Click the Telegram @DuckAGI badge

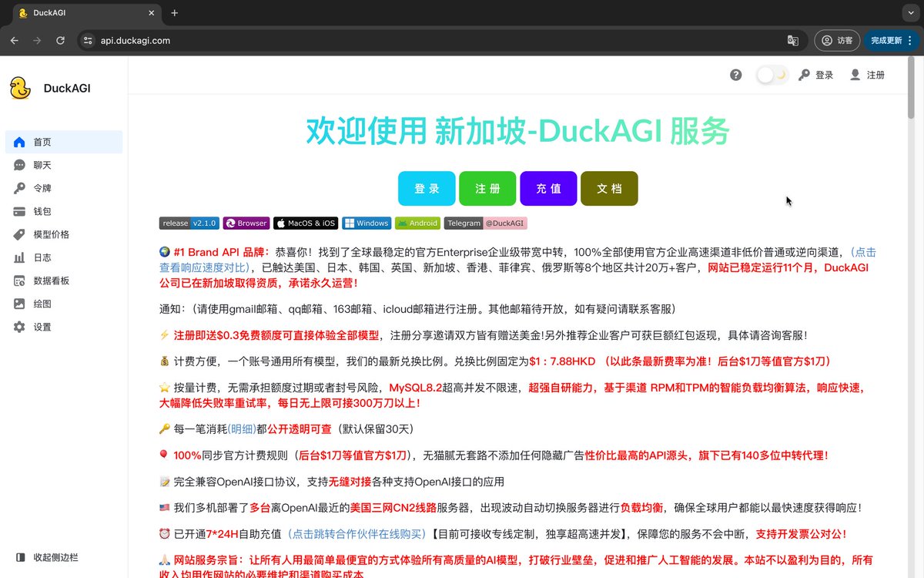[x=486, y=223]
